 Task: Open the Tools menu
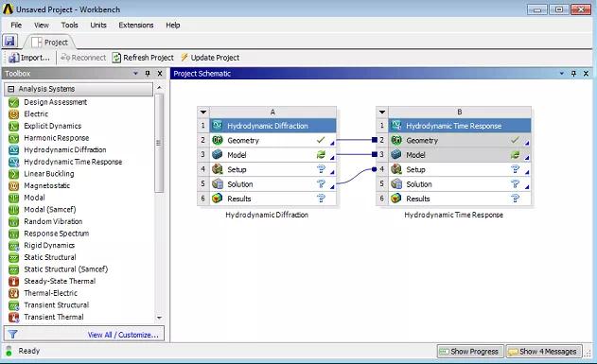[x=70, y=26]
